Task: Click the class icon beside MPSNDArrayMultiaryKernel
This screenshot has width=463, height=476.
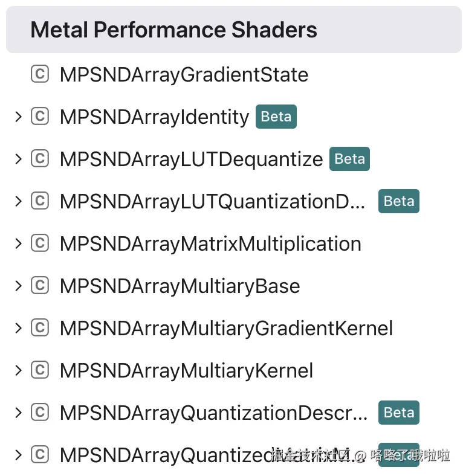Action: click(x=40, y=370)
